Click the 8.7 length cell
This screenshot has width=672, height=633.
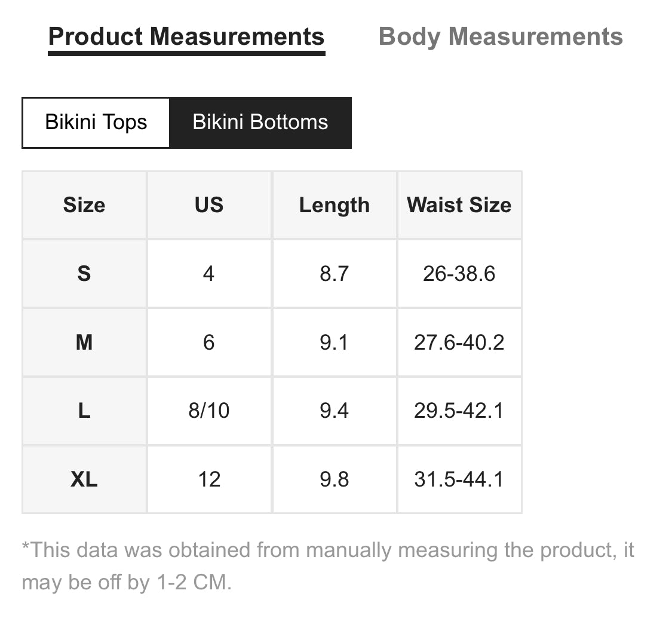click(335, 274)
